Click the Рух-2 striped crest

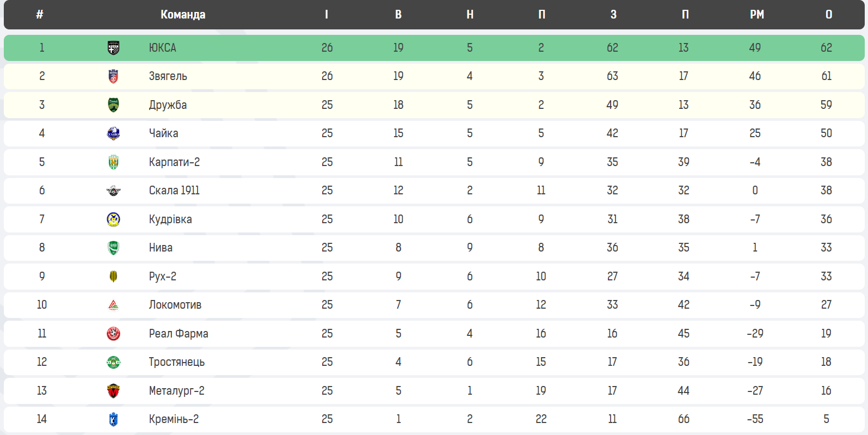pos(113,277)
